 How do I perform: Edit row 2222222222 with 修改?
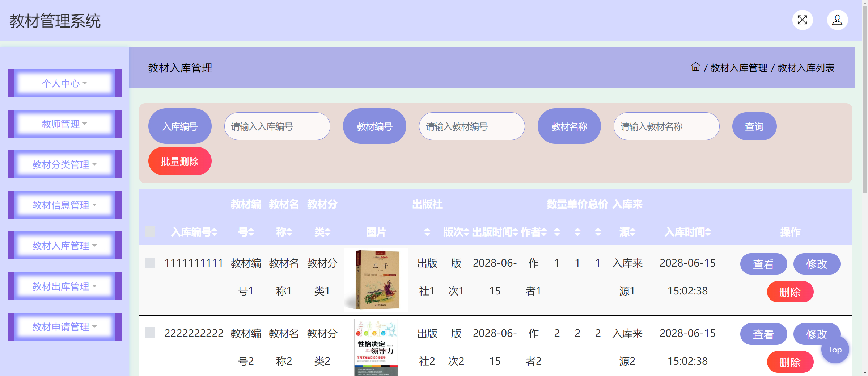pos(817,334)
